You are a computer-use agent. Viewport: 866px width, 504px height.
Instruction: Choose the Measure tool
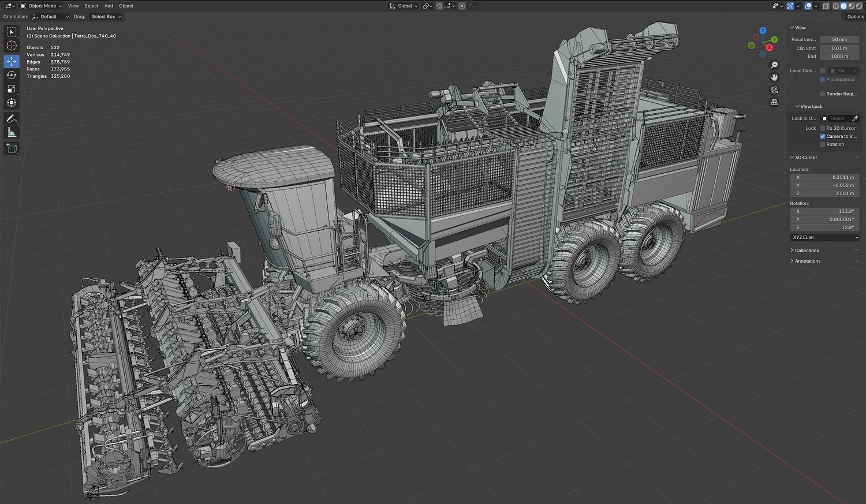point(12,133)
